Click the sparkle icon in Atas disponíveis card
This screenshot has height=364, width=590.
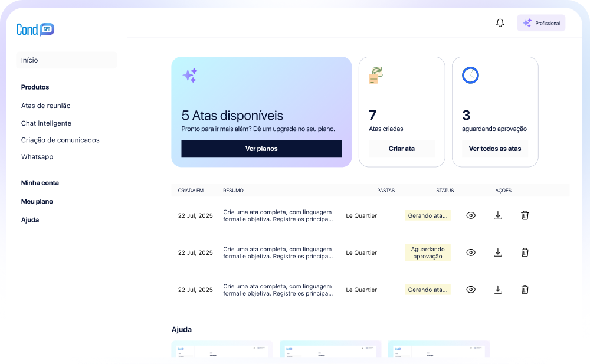(x=190, y=76)
